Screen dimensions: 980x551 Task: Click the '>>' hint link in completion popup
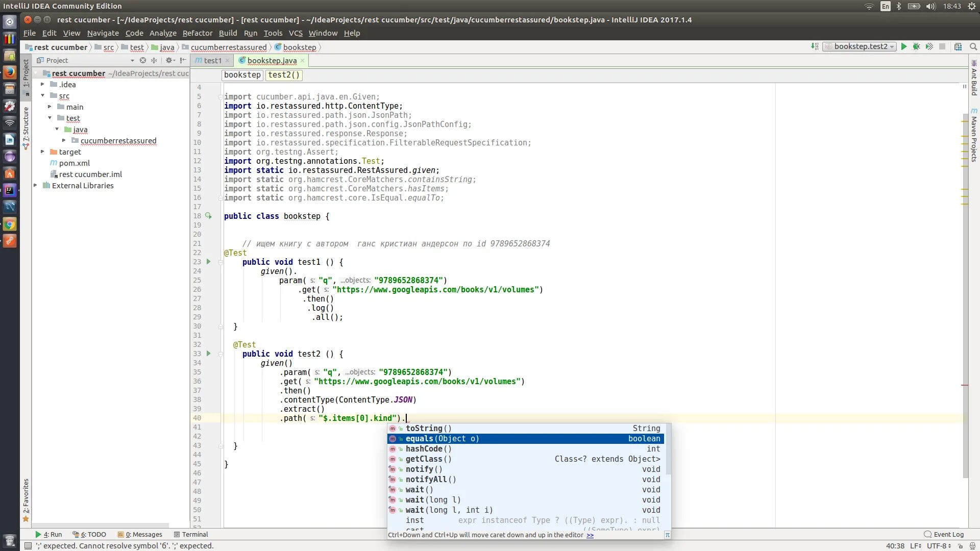(590, 535)
